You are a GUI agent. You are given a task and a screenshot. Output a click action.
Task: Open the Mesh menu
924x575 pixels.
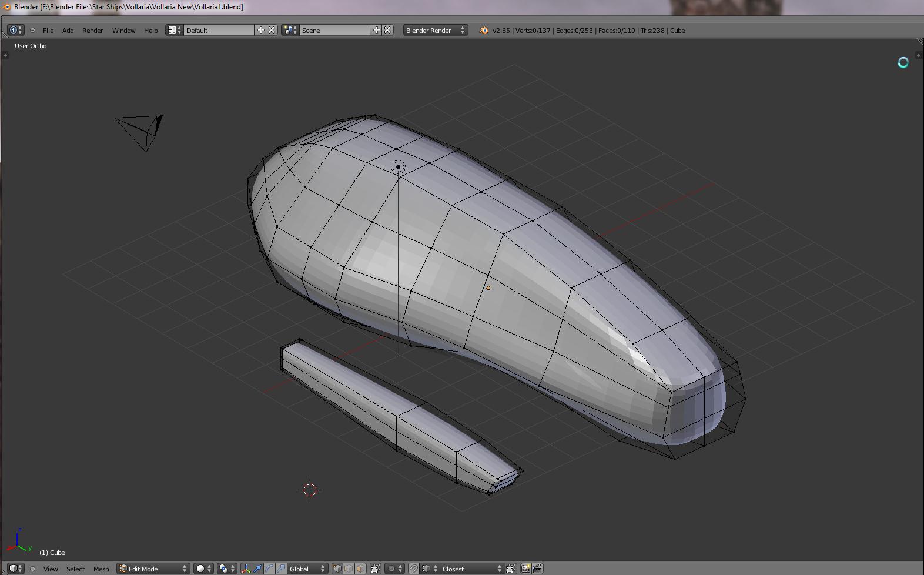coord(101,569)
